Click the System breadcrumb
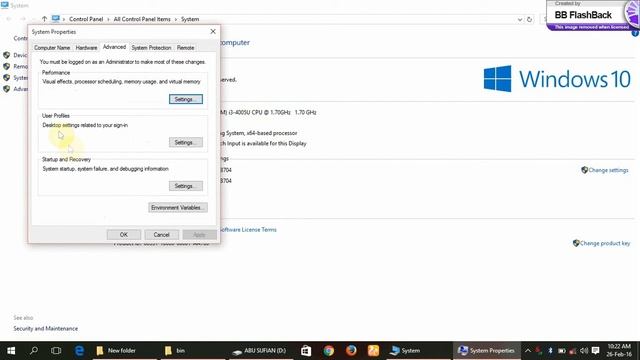 click(x=190, y=19)
